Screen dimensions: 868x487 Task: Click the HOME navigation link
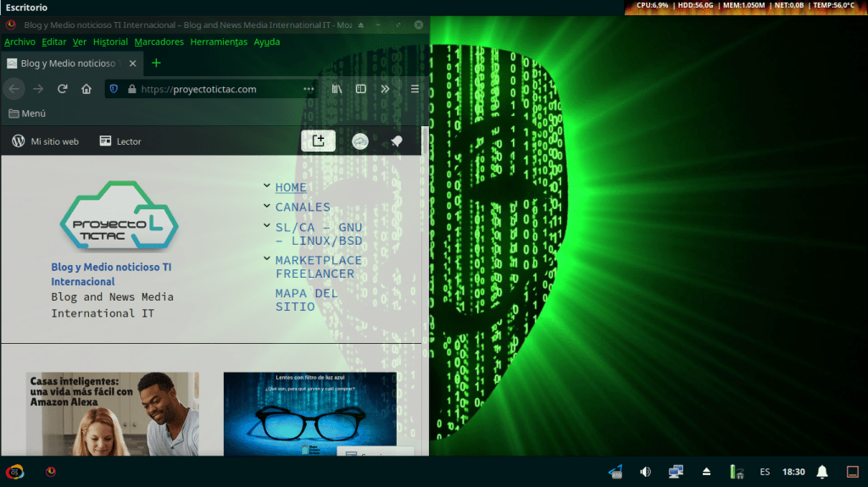click(291, 187)
